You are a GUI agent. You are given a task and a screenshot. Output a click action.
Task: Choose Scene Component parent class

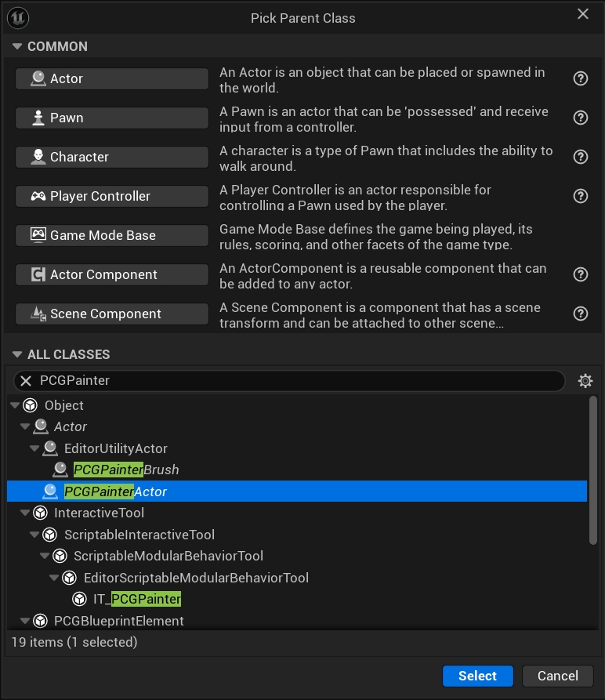(112, 314)
